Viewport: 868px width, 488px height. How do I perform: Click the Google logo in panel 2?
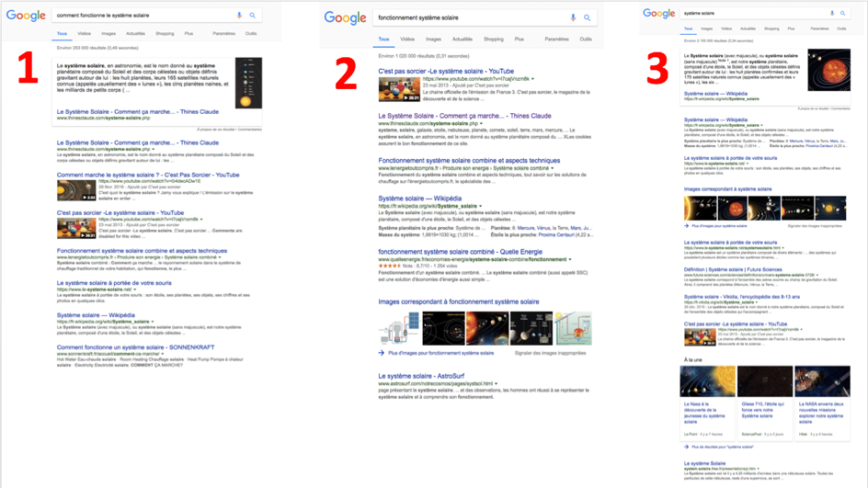346,18
